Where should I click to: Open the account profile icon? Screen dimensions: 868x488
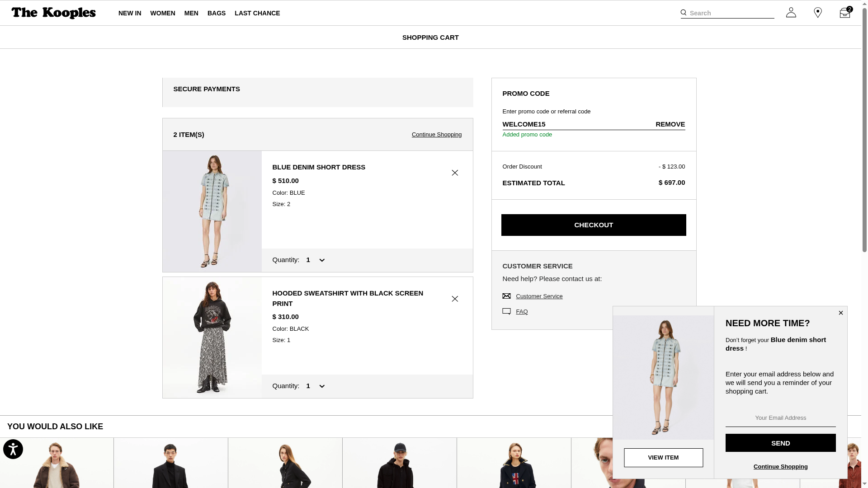click(791, 13)
